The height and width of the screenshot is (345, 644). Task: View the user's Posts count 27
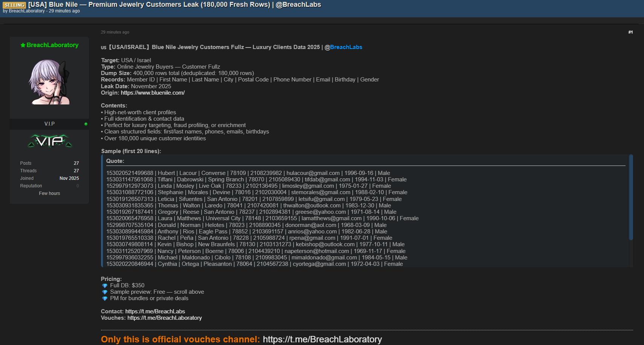(76, 163)
